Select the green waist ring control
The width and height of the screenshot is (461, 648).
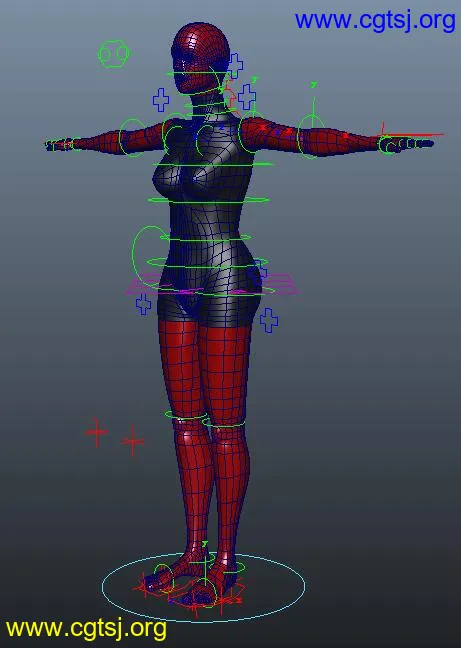[206, 238]
